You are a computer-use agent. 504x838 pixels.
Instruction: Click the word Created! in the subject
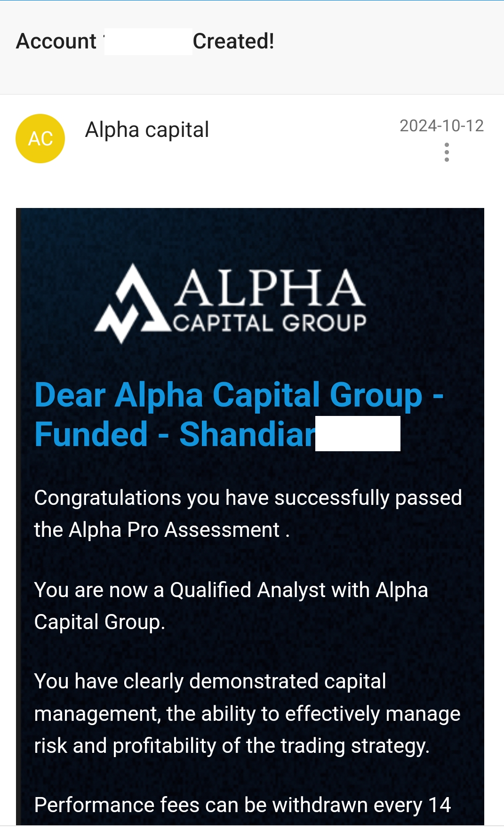pos(233,41)
